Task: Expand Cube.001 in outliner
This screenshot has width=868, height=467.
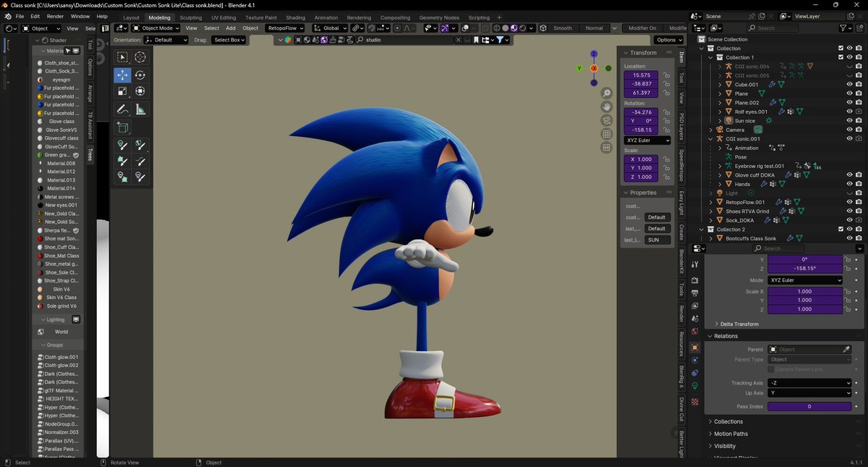Action: coord(720,85)
